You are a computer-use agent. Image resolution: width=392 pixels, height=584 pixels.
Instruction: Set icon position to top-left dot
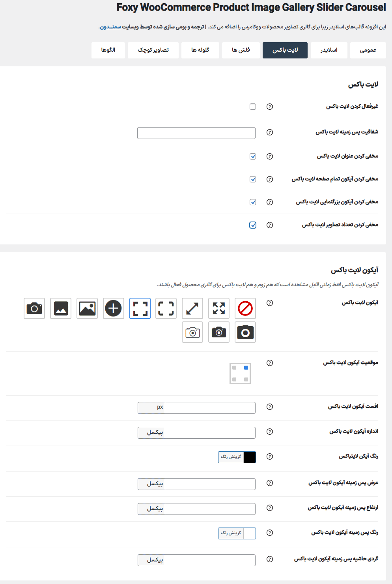pyautogui.click(x=234, y=368)
